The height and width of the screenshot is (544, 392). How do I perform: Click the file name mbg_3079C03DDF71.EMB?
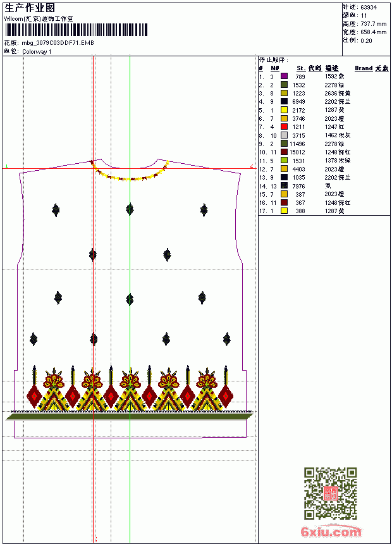click(58, 42)
